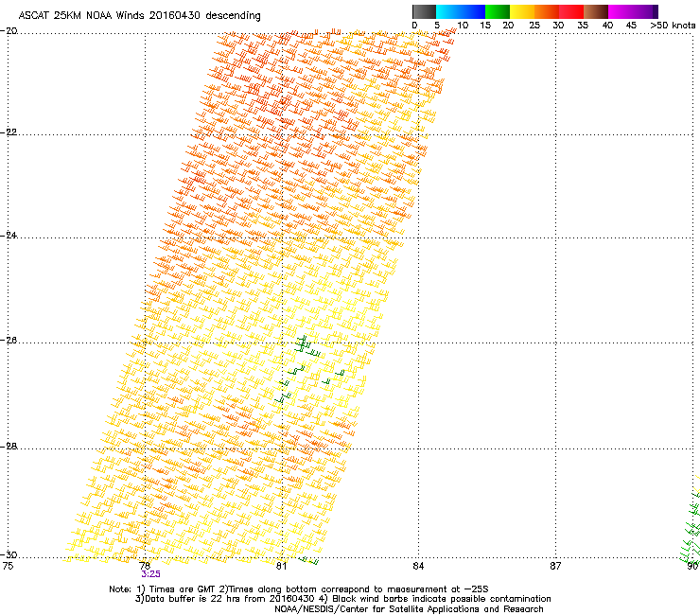Click the green 15-20 knots color swatch
Image resolution: width=700 pixels, height=615 pixels.
pyautogui.click(x=498, y=11)
